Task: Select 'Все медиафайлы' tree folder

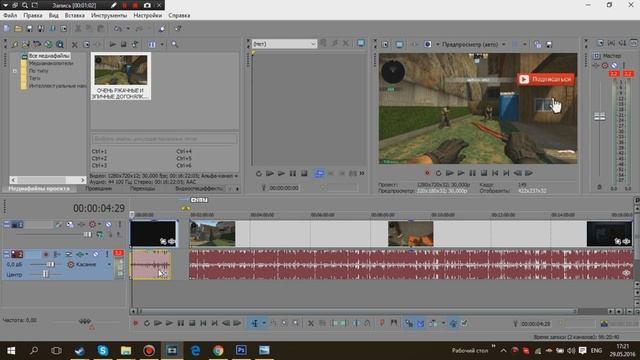Action: tap(49, 56)
